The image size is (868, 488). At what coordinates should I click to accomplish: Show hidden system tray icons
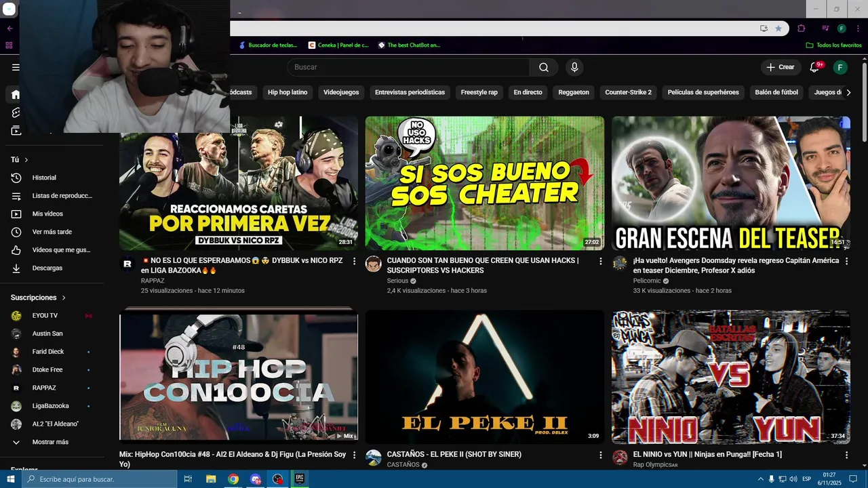pyautogui.click(x=760, y=479)
